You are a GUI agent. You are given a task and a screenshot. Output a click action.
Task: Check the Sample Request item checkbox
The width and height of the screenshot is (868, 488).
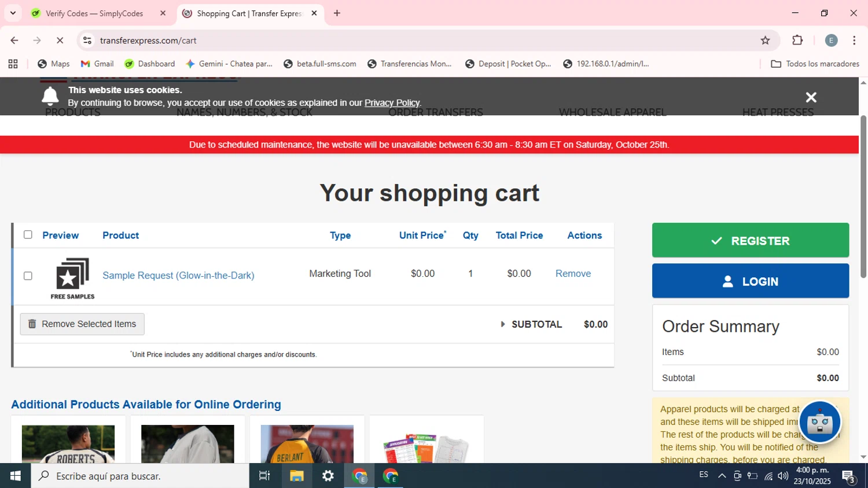point(28,276)
